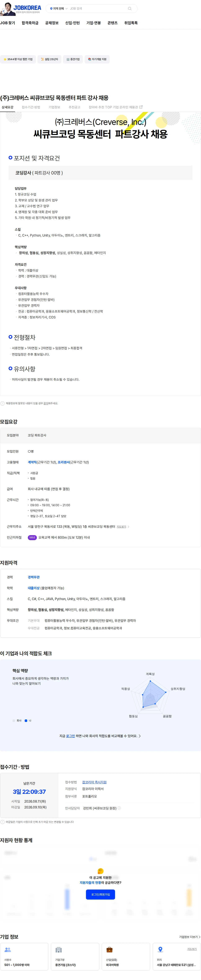The width and height of the screenshot is (201, 980).
Task: Open the 콘텐츠 menu
Action: click(x=112, y=23)
